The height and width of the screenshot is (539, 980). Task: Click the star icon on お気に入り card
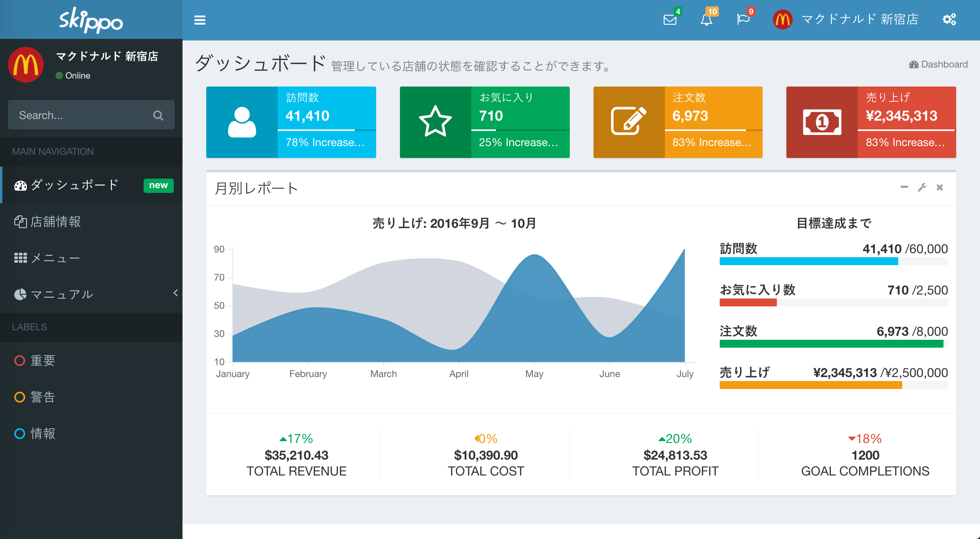[435, 122]
